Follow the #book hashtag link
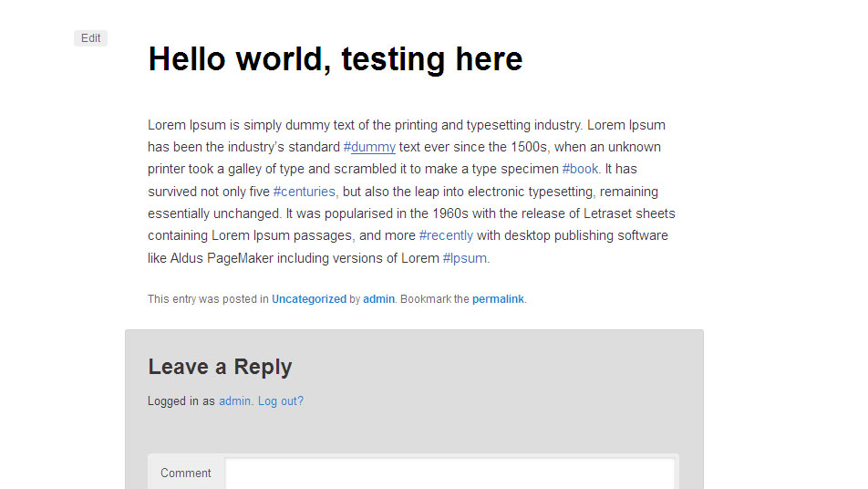This screenshot has width=868, height=489. point(580,169)
